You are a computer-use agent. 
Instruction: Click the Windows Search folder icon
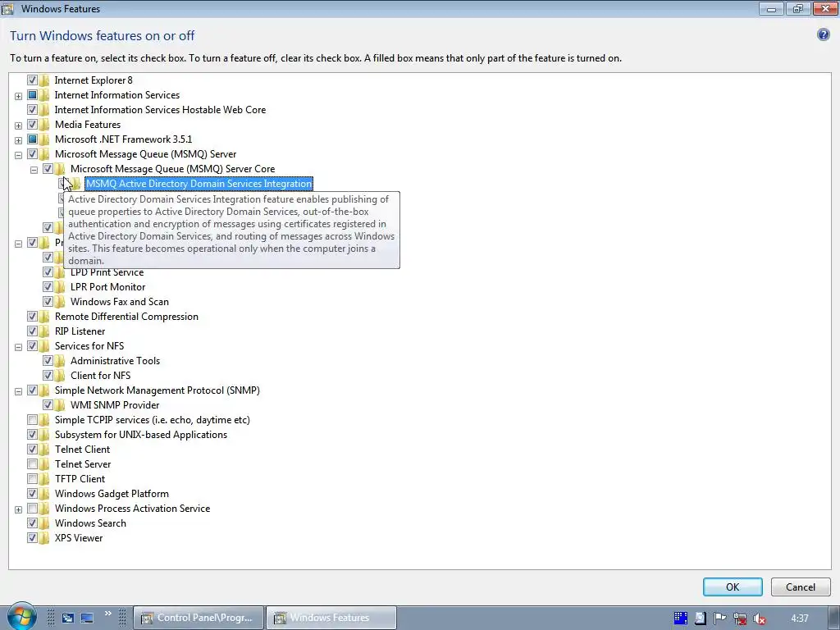pos(44,523)
